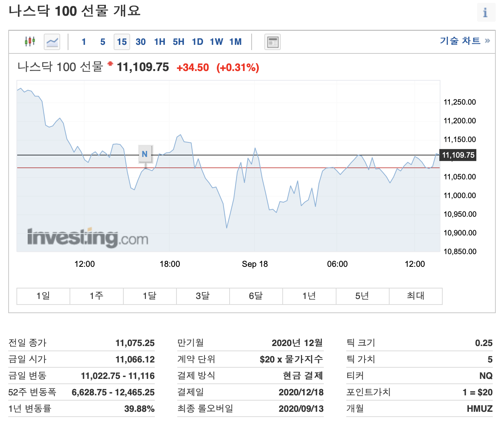
Task: Show the 3달 time range
Action: (x=203, y=296)
